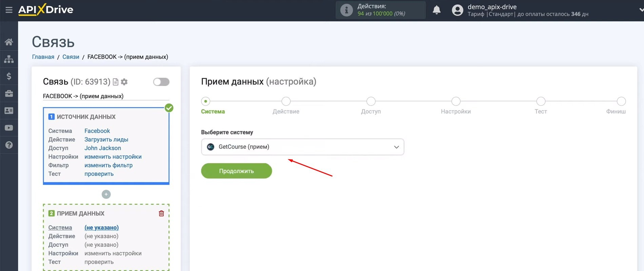The height and width of the screenshot is (271, 644).
Task: Open the Загрузить лиды action link
Action: click(106, 140)
